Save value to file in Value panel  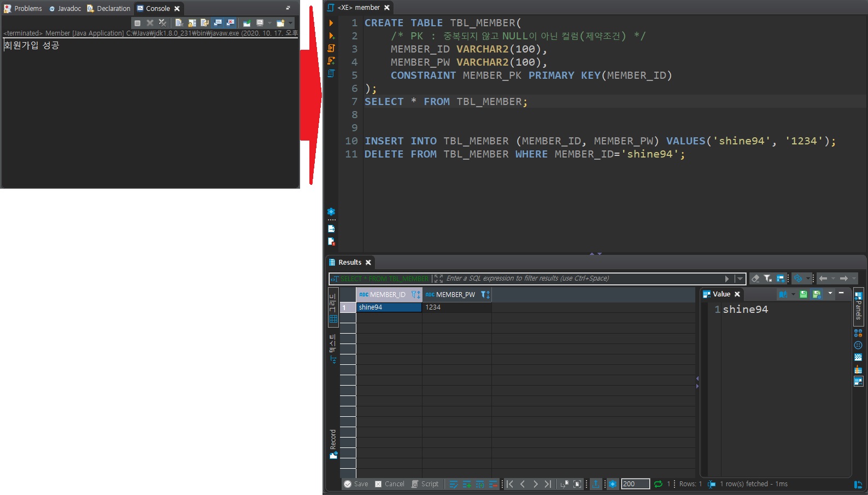803,294
